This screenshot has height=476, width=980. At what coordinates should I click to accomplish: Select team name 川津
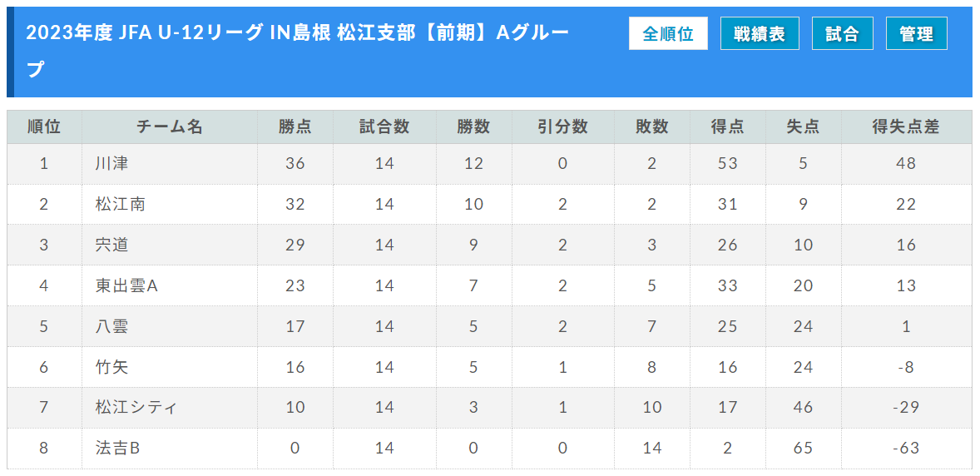[108, 164]
